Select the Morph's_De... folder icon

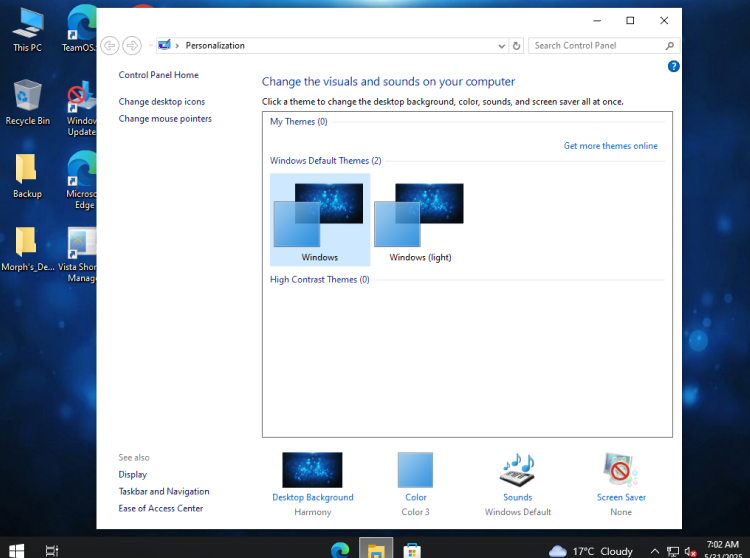[x=27, y=249]
